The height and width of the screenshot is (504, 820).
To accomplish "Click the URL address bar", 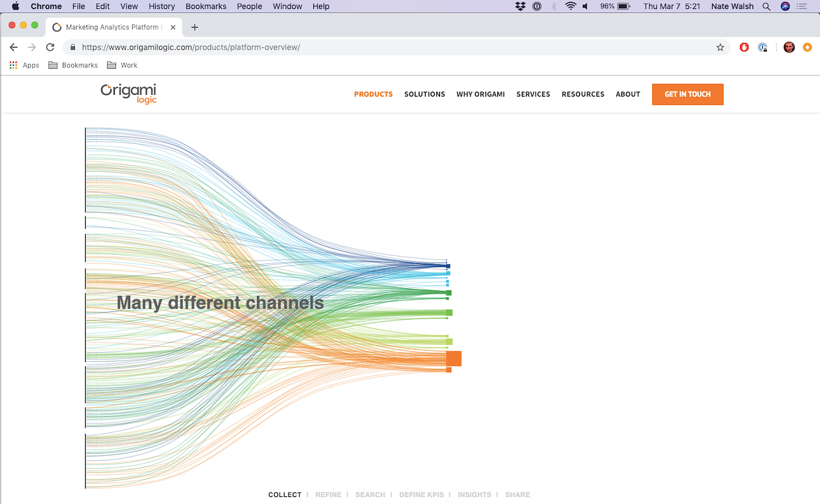I will 397,47.
